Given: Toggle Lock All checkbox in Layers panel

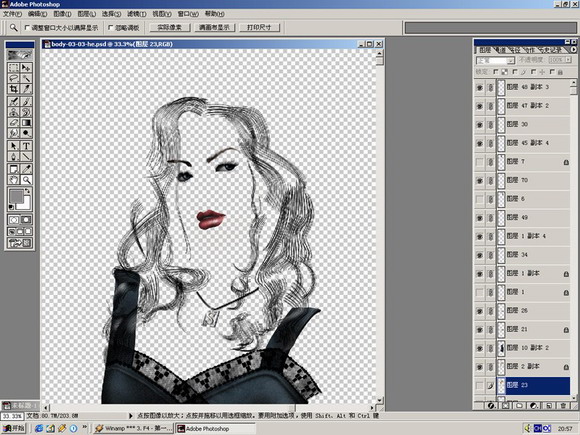Looking at the screenshot, I should click(553, 72).
